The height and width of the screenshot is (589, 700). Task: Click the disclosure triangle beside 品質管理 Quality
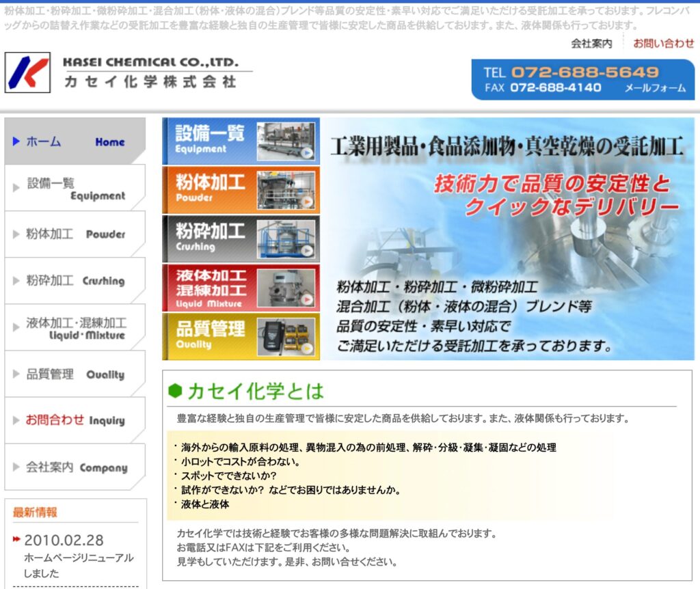coord(16,374)
